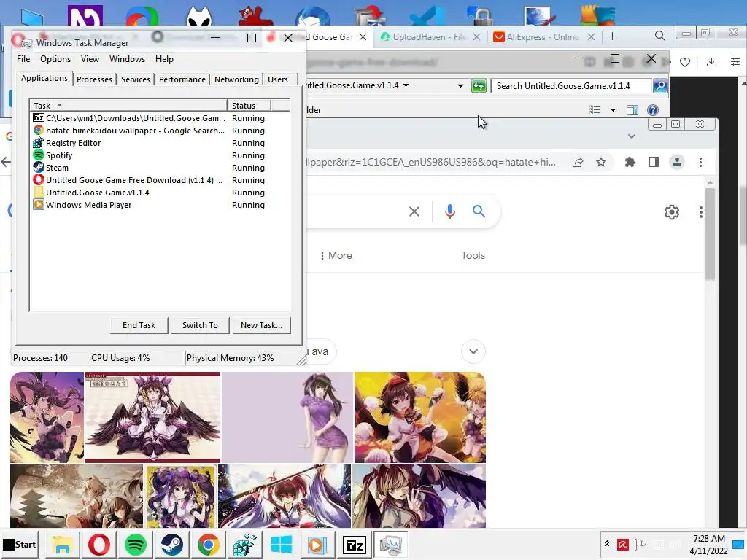The width and height of the screenshot is (747, 560).
Task: Switch to the Networking tab
Action: point(236,79)
